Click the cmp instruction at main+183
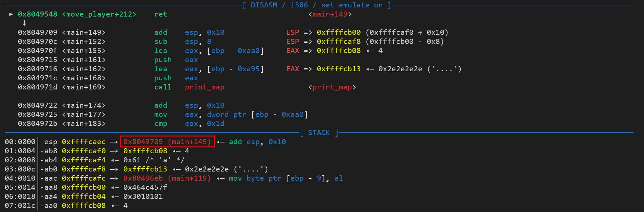The width and height of the screenshot is (644, 212). click(x=160, y=124)
